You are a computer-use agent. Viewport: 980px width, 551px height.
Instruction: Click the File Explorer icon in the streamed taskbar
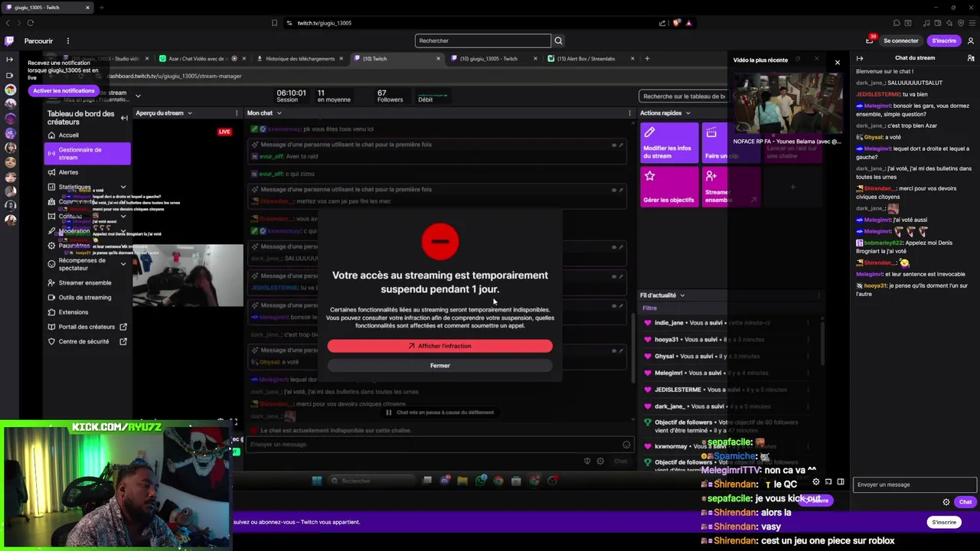[x=462, y=481]
